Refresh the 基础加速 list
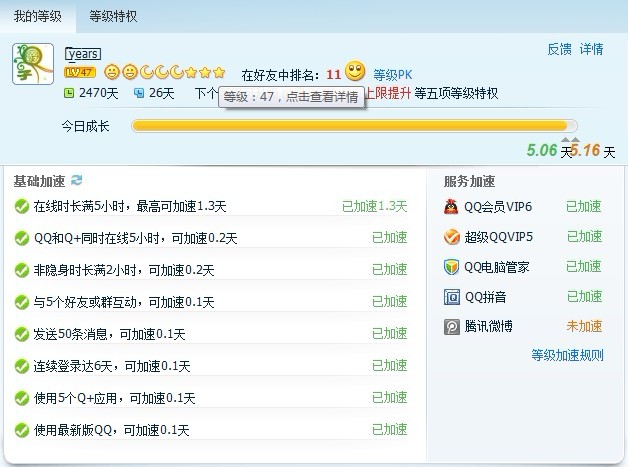Viewport: 628px width, 467px height. pyautogui.click(x=76, y=180)
